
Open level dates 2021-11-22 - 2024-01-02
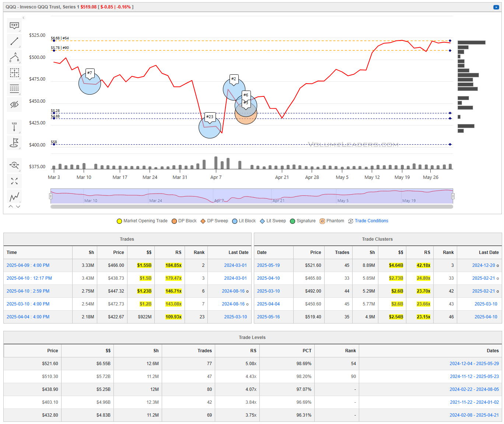474,402
